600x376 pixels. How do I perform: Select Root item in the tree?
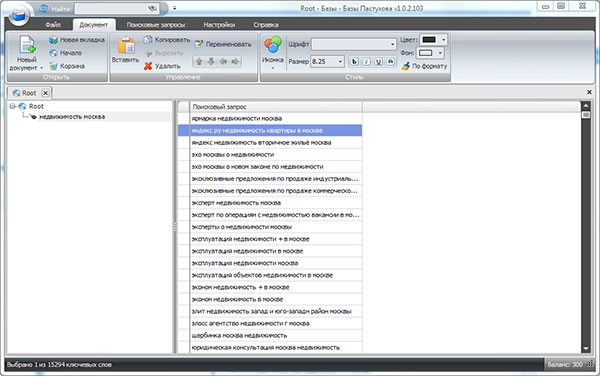point(36,106)
